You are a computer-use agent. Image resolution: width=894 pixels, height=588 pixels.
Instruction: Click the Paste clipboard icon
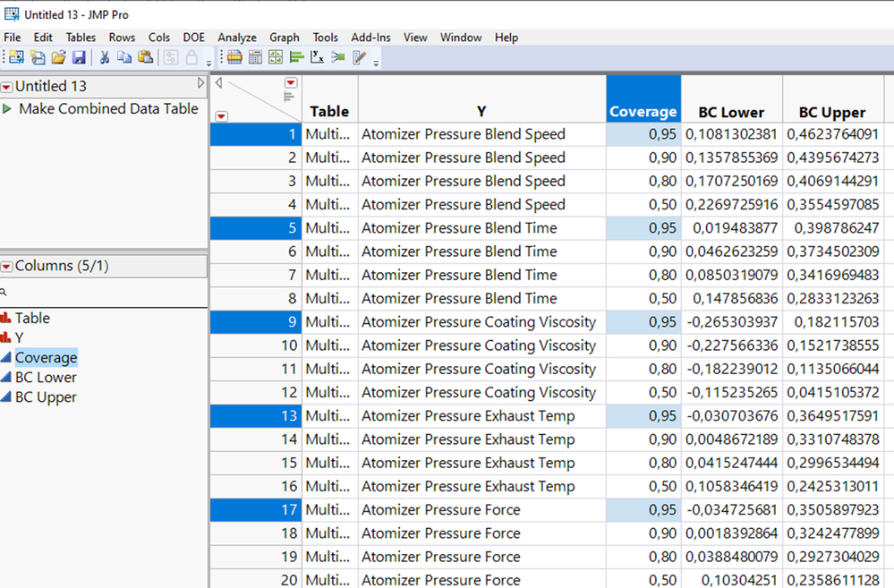(x=146, y=57)
